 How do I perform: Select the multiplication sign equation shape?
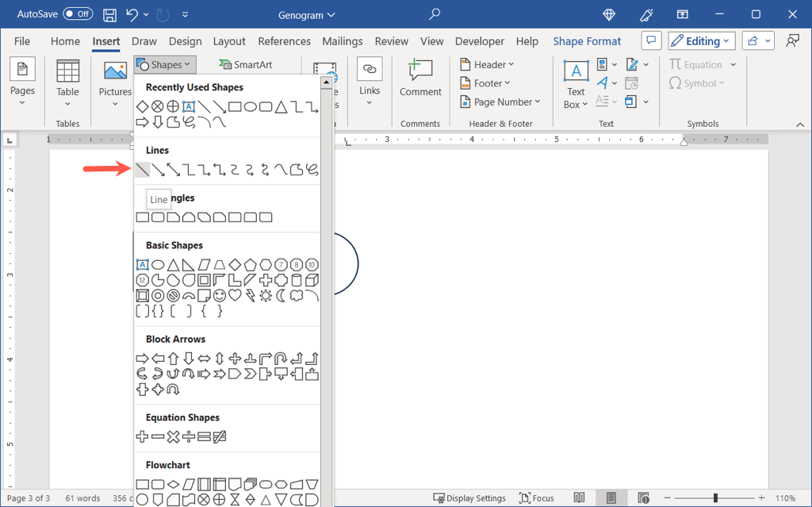pos(173,436)
